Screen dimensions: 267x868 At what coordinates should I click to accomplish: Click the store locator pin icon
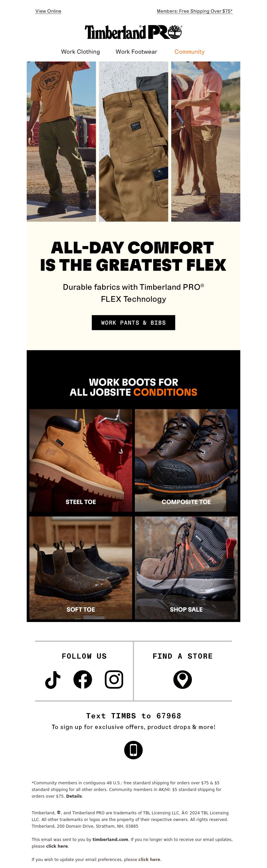click(183, 680)
